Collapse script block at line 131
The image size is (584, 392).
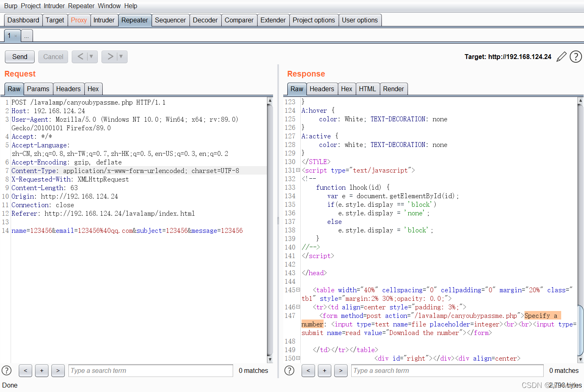pyautogui.click(x=298, y=170)
